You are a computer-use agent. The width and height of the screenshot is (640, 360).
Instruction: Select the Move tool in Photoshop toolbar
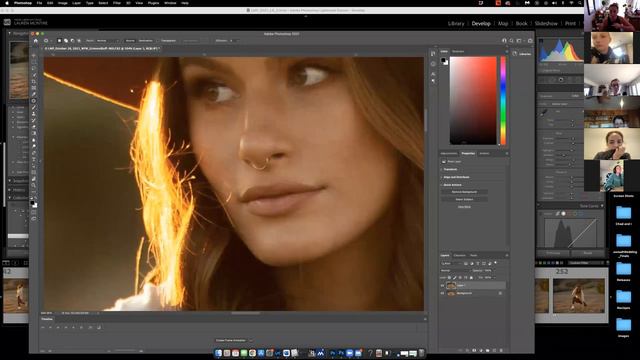point(34,55)
